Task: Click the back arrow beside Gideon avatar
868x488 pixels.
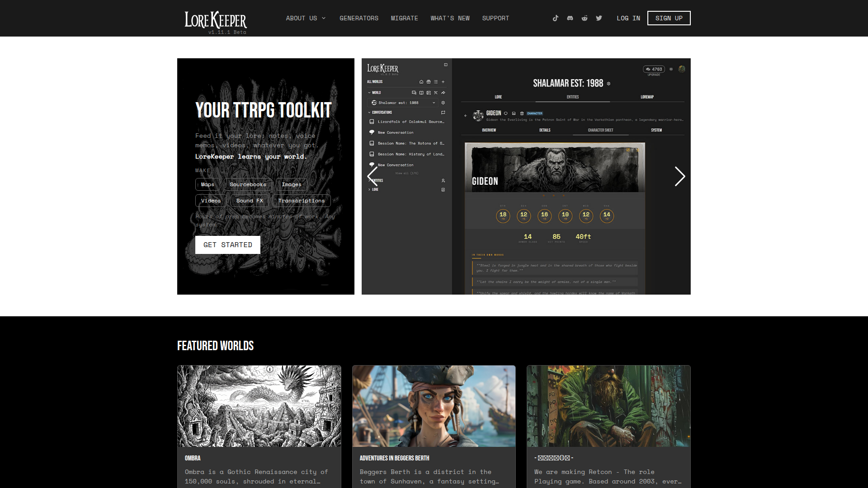Action: [466, 116]
